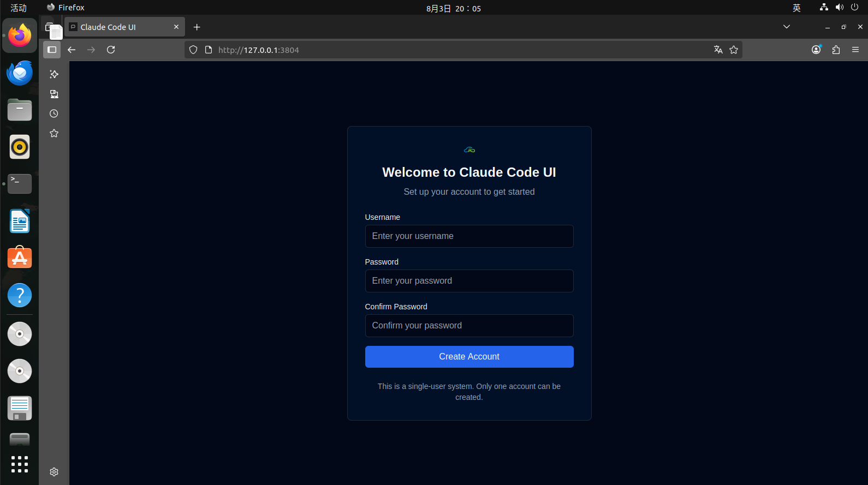Open Bookmarks star sidebar icon
The height and width of the screenshot is (485, 868).
[x=54, y=133]
